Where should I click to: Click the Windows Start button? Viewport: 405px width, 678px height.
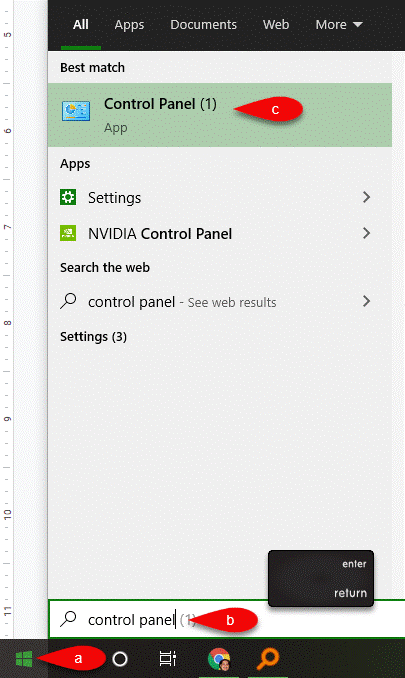pos(24,659)
